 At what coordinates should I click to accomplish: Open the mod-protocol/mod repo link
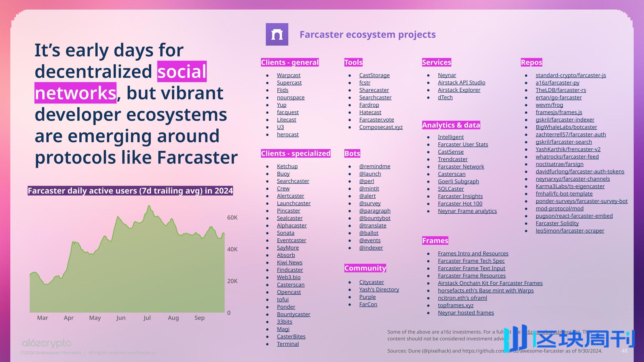click(x=560, y=209)
